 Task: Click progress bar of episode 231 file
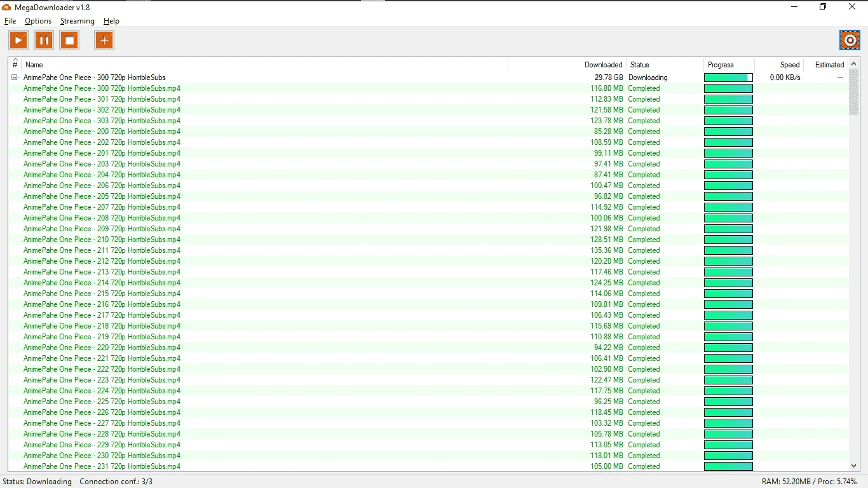click(x=728, y=466)
